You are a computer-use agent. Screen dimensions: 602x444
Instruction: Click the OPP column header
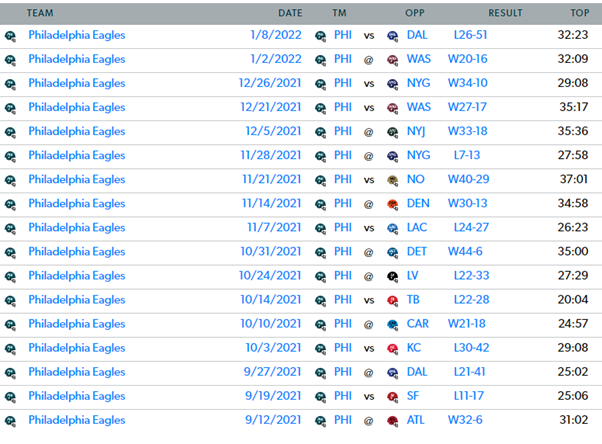415,13
